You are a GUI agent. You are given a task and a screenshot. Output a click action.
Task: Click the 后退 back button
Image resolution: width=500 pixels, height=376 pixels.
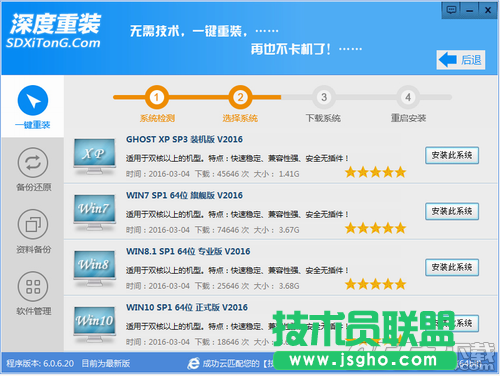point(461,60)
